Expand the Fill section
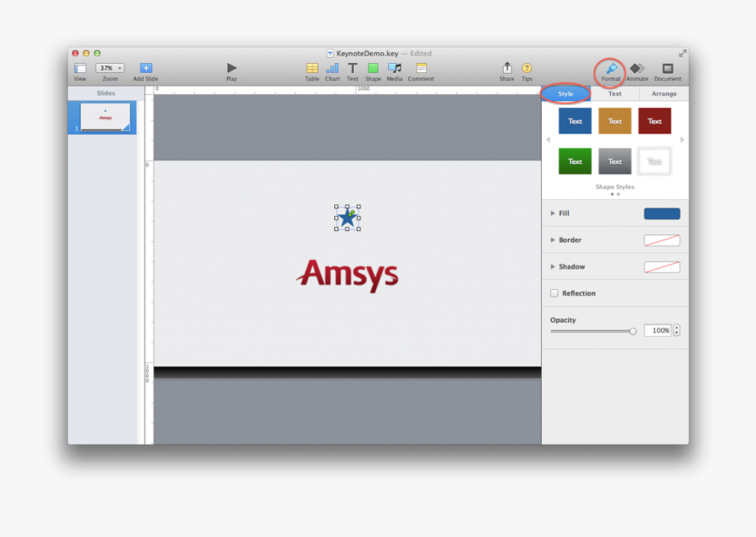Screen dimensions: 756x537 click(x=554, y=213)
